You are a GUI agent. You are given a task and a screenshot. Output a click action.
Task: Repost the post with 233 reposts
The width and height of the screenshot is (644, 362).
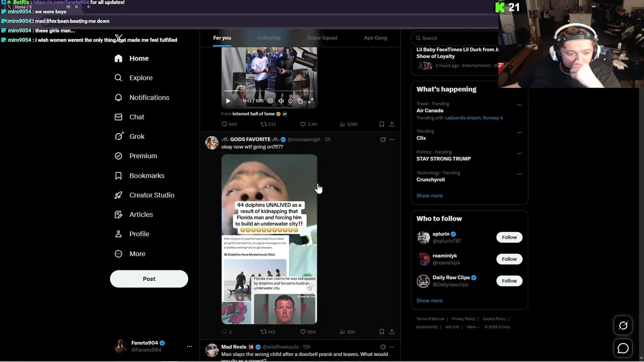(268, 124)
